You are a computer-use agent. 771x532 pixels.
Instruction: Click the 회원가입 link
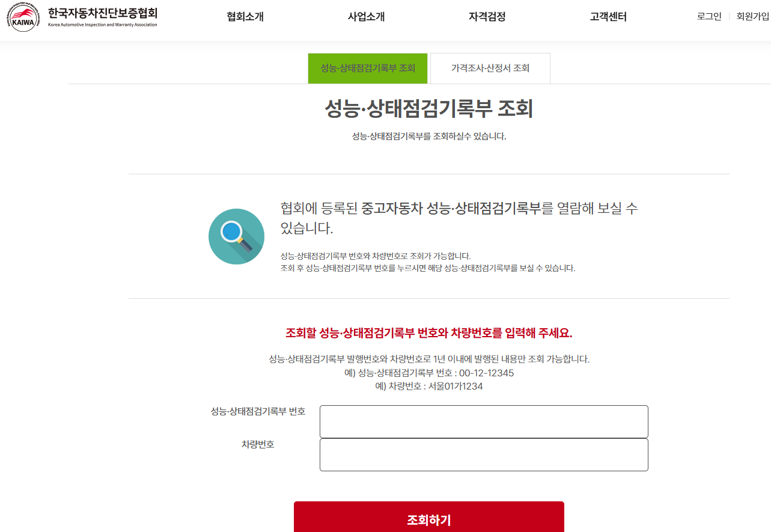tap(752, 16)
